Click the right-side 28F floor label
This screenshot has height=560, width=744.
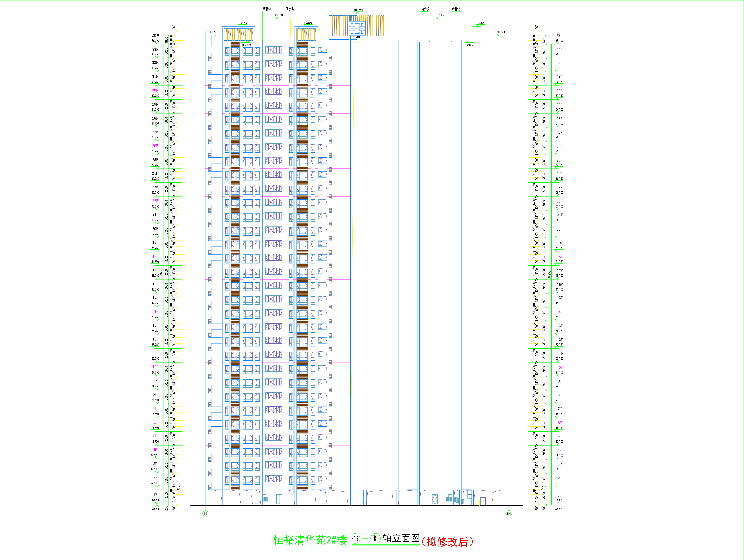[559, 119]
